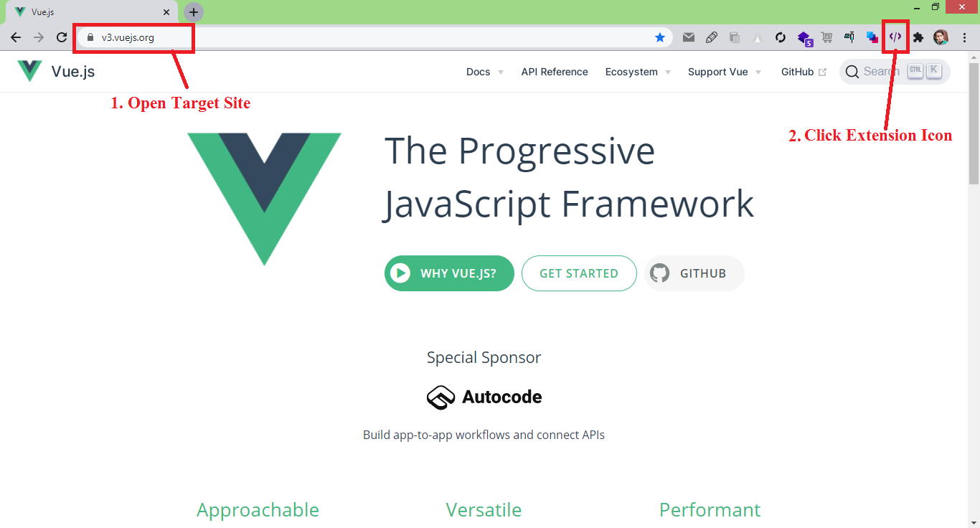Click the clipboard paste extension icon
Screen dimensions: 980x528
pyautogui.click(x=735, y=37)
